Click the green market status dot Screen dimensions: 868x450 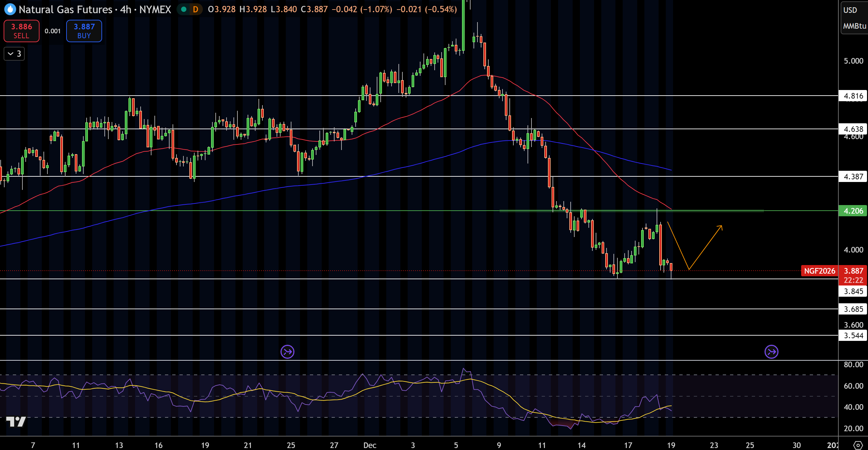click(184, 9)
